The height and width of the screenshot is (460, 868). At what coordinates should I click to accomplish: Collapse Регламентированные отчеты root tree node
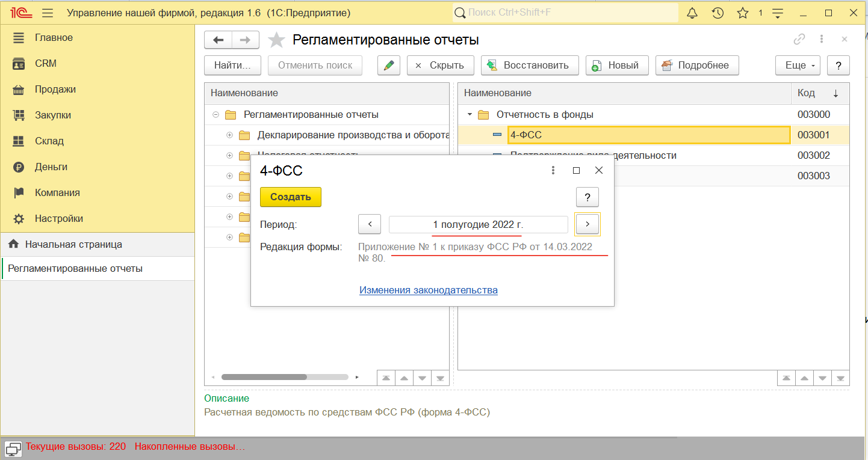215,114
